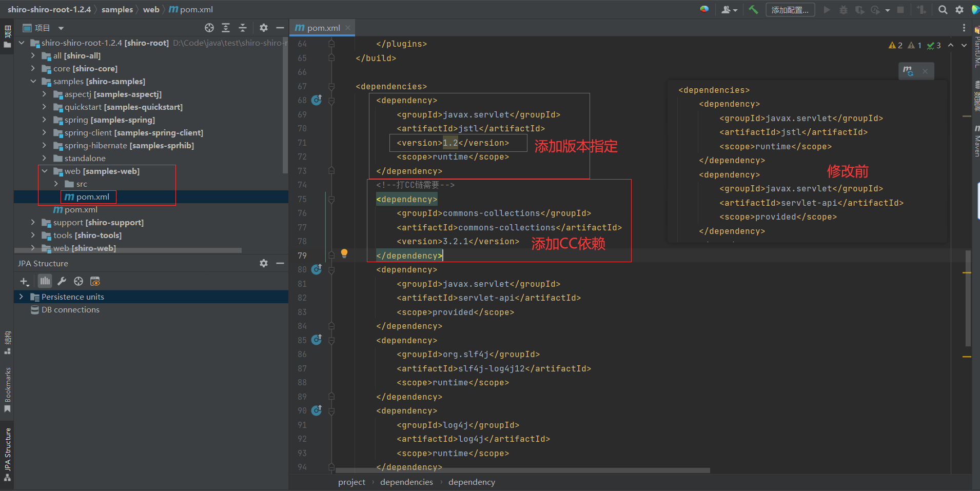
Task: Click dependency gutter icon on line 68
Action: (x=317, y=100)
